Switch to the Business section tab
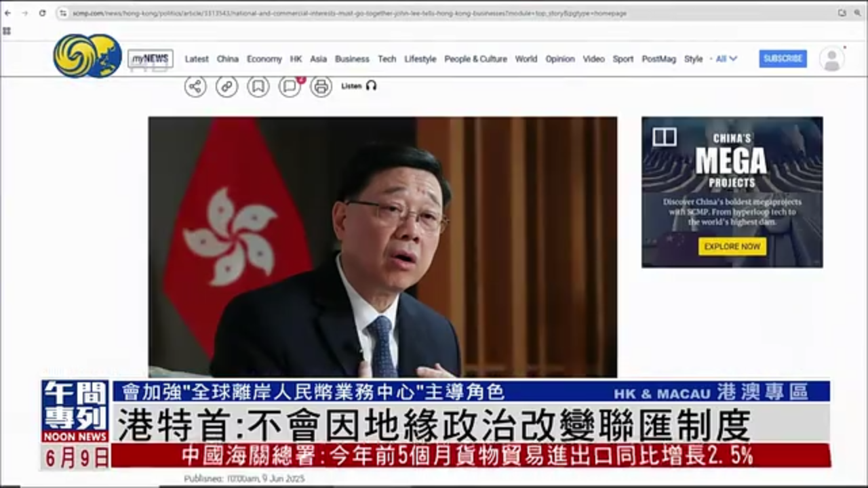 (x=352, y=59)
